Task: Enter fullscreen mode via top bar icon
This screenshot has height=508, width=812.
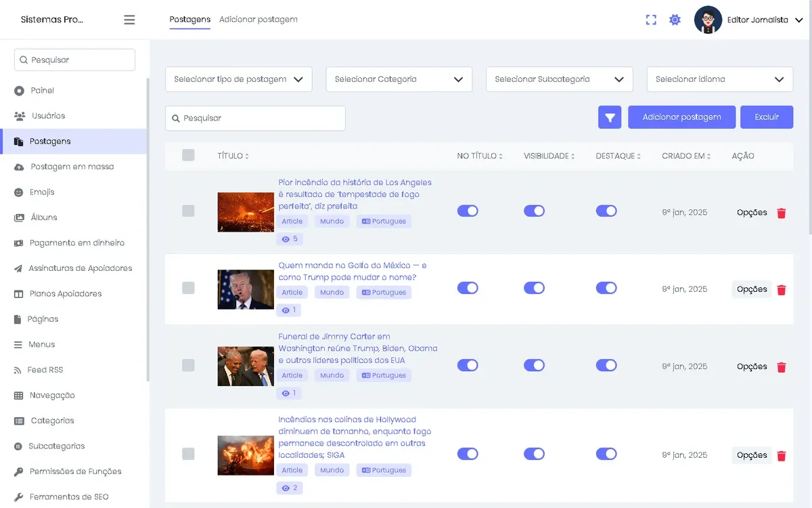Action: pyautogui.click(x=651, y=20)
